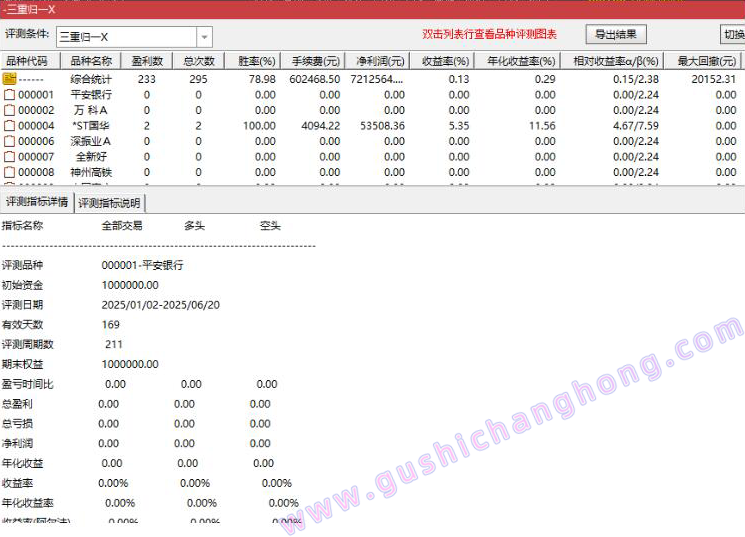Switch to 评测指标说明 tab
Viewport: 745px width, 537px height.
point(109,203)
